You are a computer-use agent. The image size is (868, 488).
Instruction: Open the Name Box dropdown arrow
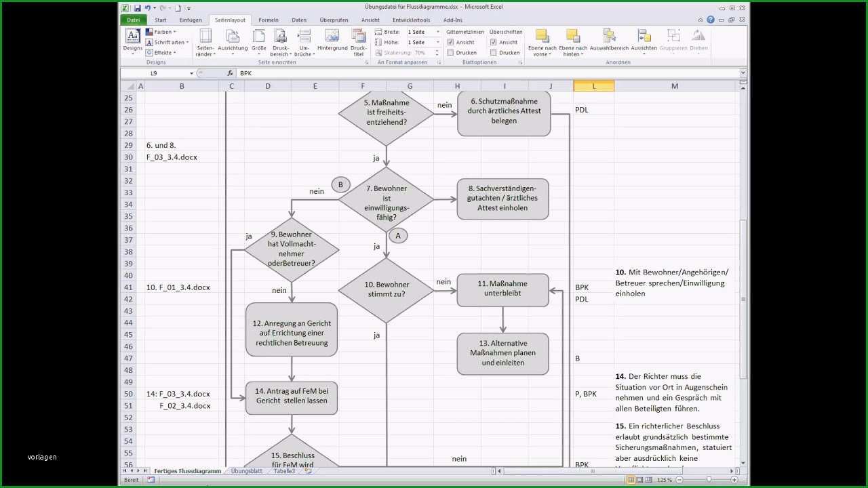[191, 73]
